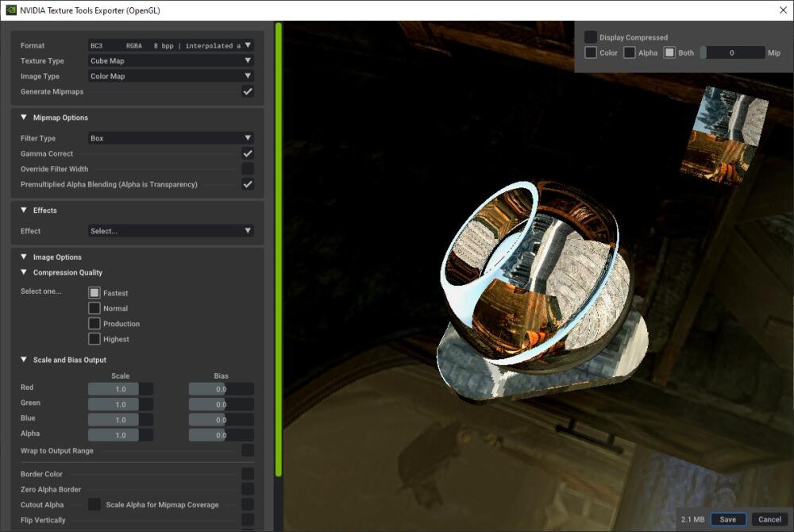Click the NVIDIA app icon in title bar

(x=10, y=10)
